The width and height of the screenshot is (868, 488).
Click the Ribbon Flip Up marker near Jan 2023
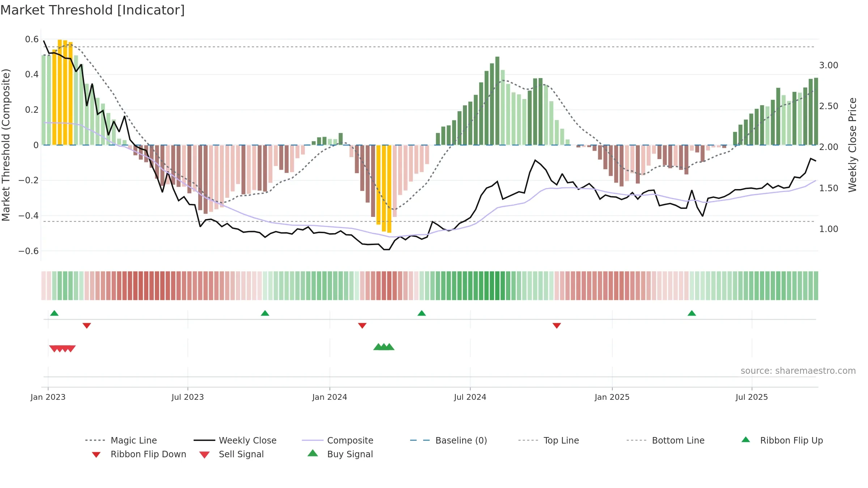(x=54, y=313)
